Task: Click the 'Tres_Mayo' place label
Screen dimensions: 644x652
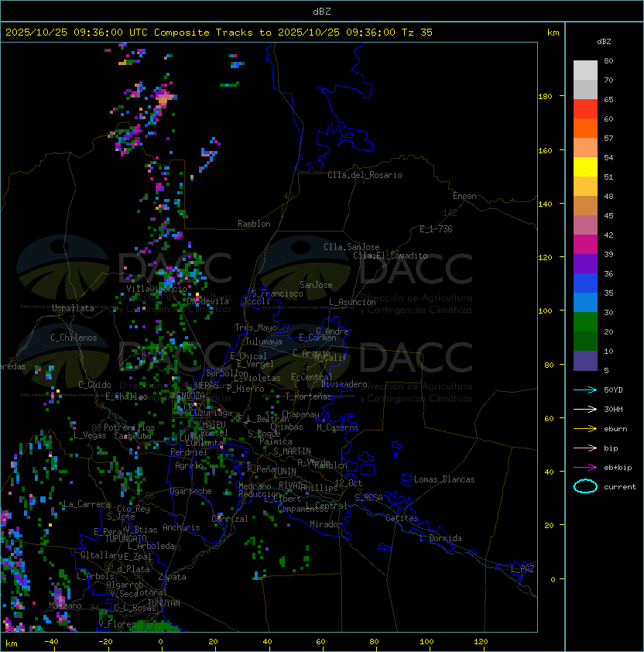Action: [255, 328]
